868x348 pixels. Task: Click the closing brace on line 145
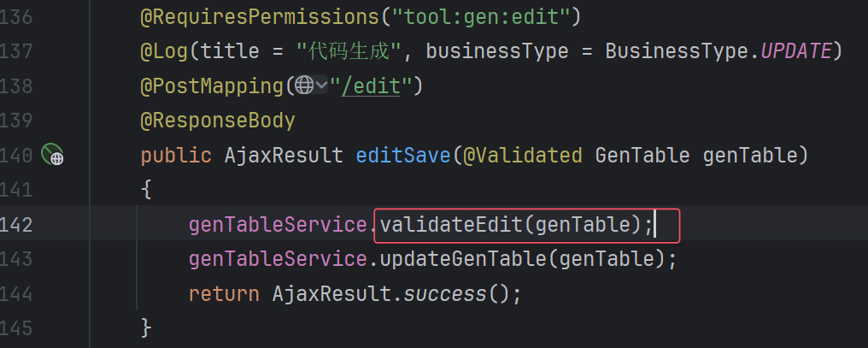(146, 327)
